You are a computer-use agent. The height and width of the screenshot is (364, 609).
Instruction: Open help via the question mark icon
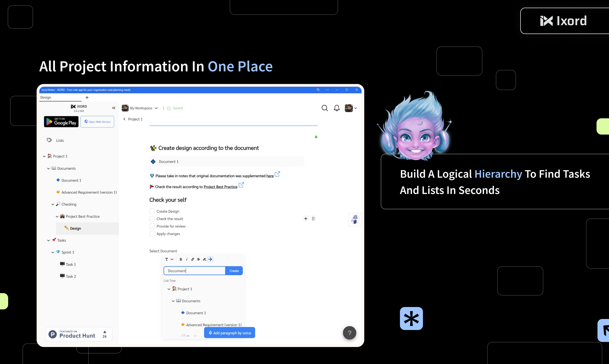point(349,333)
